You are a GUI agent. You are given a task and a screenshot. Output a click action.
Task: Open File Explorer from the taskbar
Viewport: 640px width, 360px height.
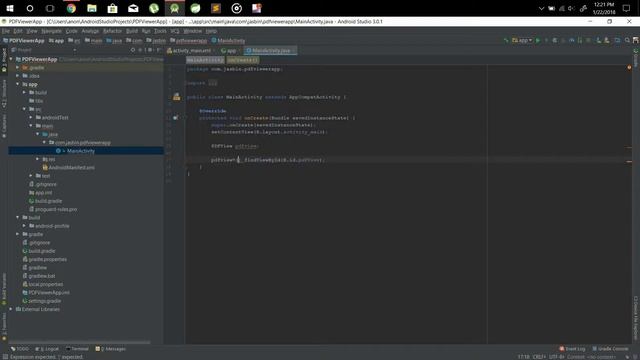point(92,8)
